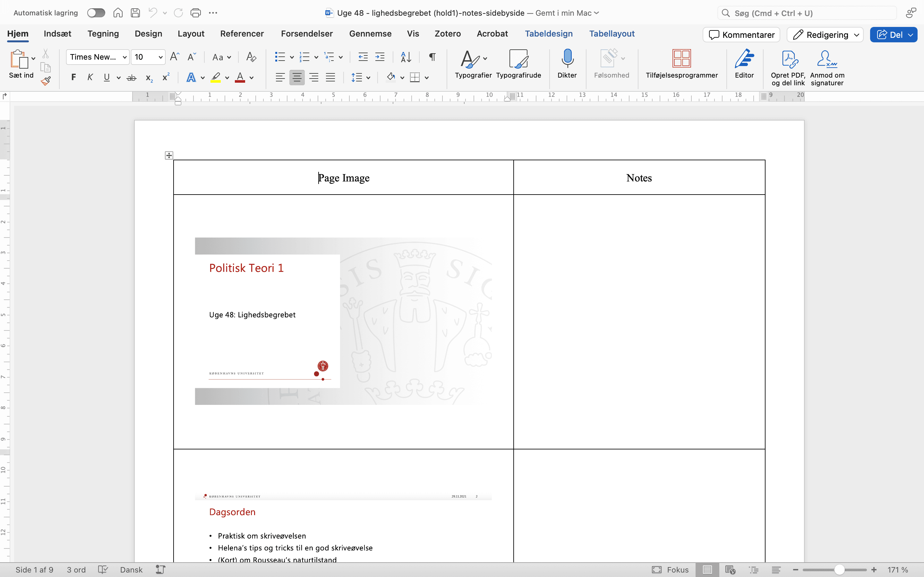
Task: Click the Kommentarer button
Action: (740, 35)
